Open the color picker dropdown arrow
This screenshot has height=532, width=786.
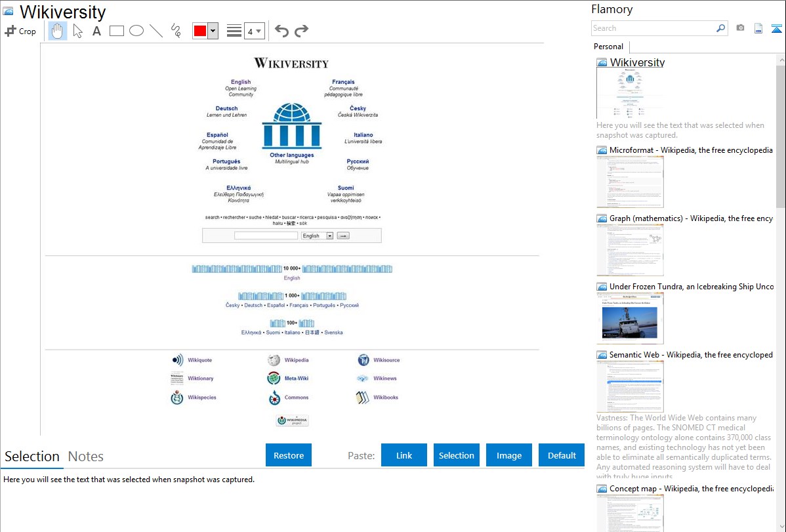tap(213, 31)
